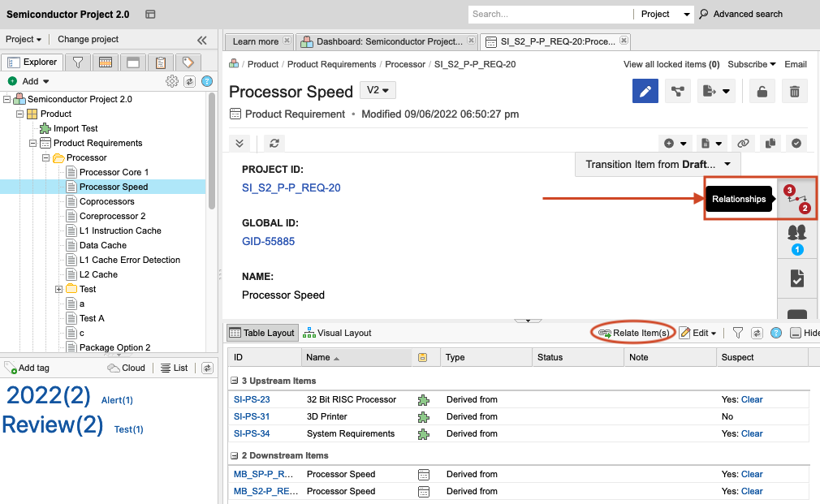Screen dimensions: 820x504
Task: Open Transition Item from Draft dropdown
Action: (x=657, y=164)
